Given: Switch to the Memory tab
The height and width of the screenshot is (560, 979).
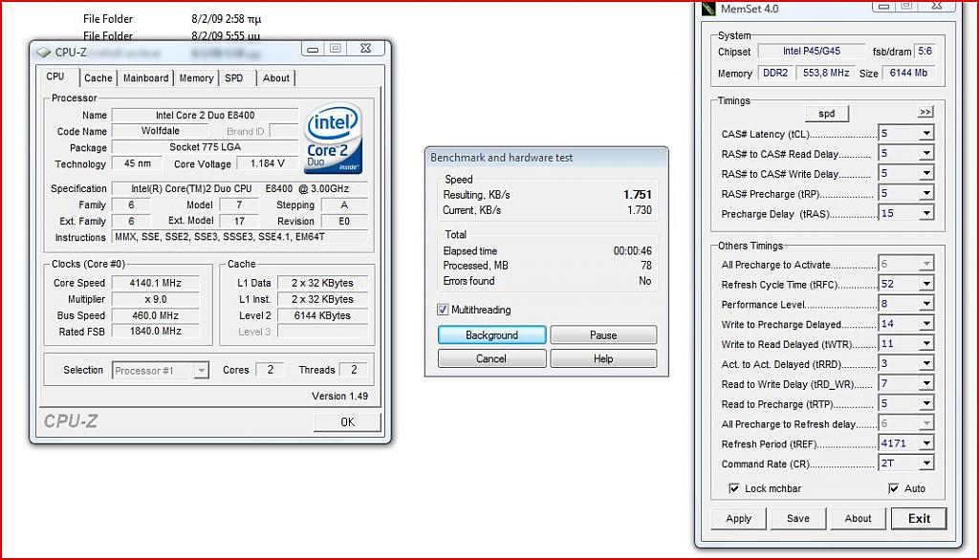Looking at the screenshot, I should click(x=196, y=78).
